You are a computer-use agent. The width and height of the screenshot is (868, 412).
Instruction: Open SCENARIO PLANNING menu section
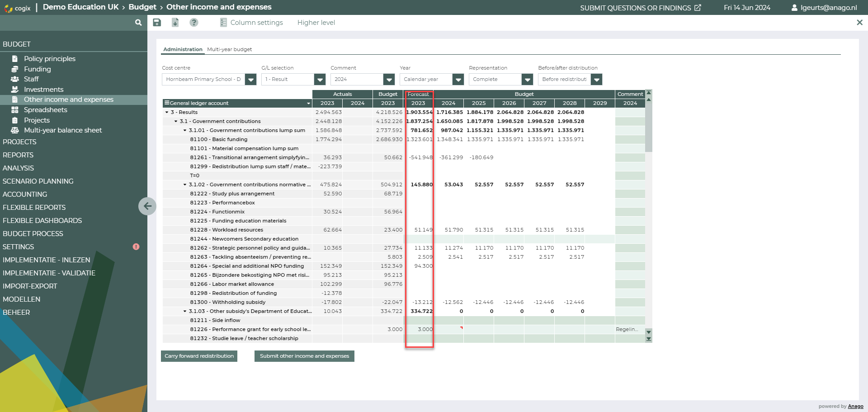[38, 181]
